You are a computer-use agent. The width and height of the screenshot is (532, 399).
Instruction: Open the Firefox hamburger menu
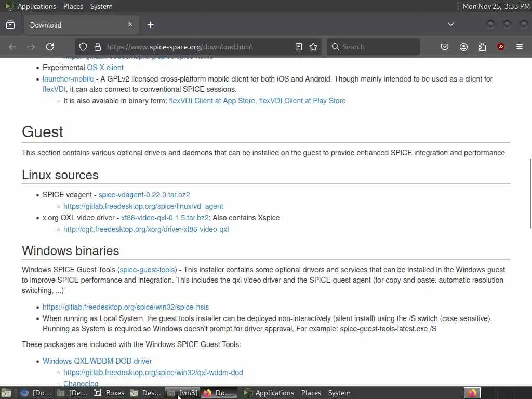[x=520, y=47]
